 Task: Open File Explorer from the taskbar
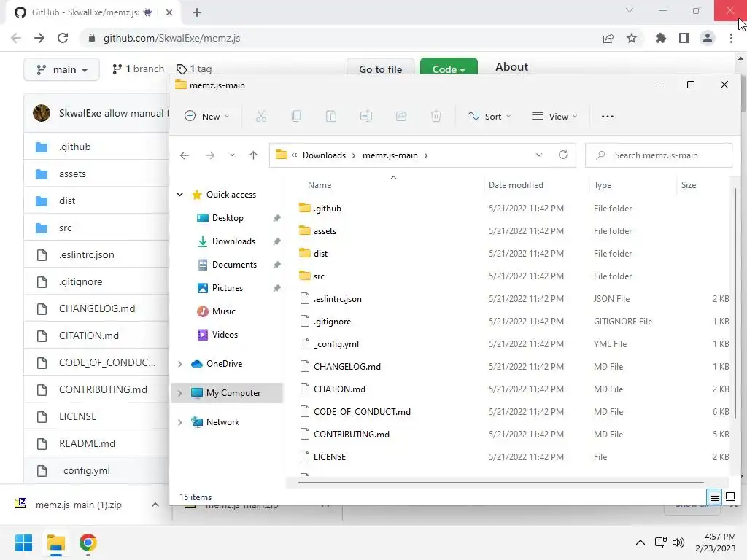pyautogui.click(x=56, y=542)
